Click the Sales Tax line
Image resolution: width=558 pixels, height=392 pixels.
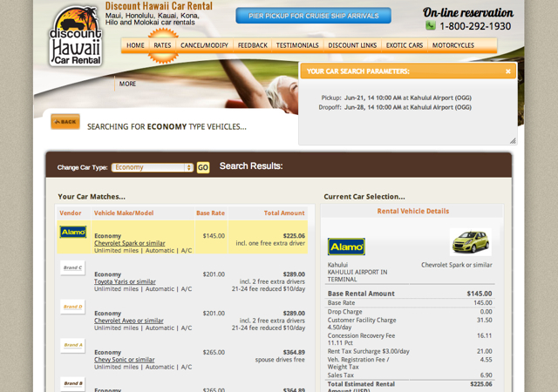pyautogui.click(x=410, y=375)
